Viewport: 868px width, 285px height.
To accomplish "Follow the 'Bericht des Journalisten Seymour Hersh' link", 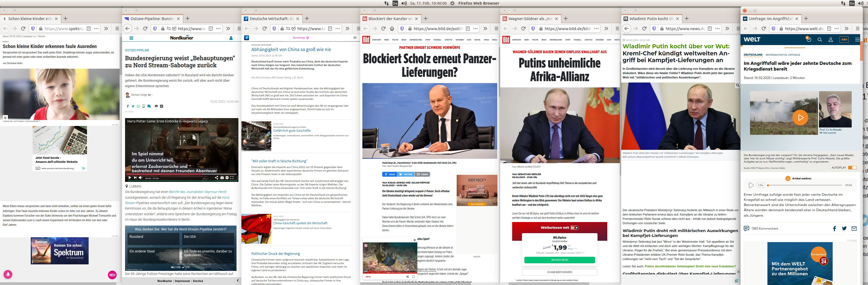I will [198, 192].
